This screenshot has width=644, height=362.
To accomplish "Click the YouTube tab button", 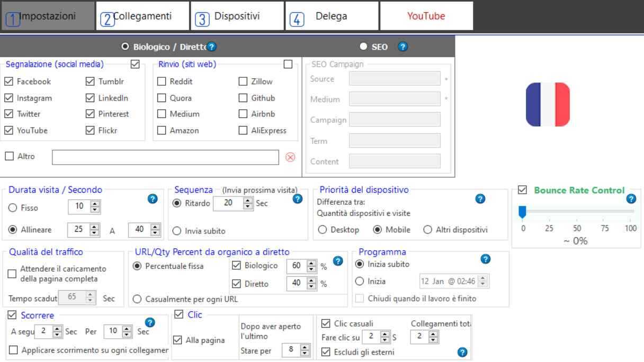I will pos(426,16).
